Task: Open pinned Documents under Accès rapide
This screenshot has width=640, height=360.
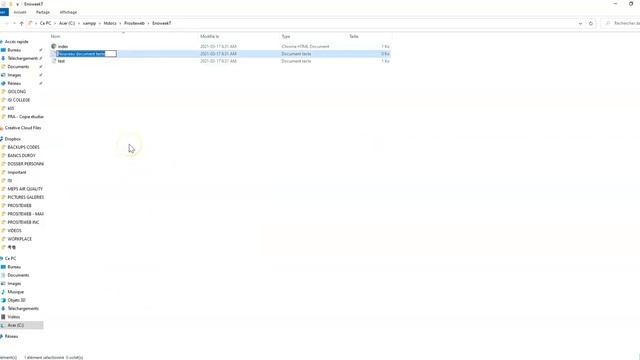Action: click(x=18, y=67)
